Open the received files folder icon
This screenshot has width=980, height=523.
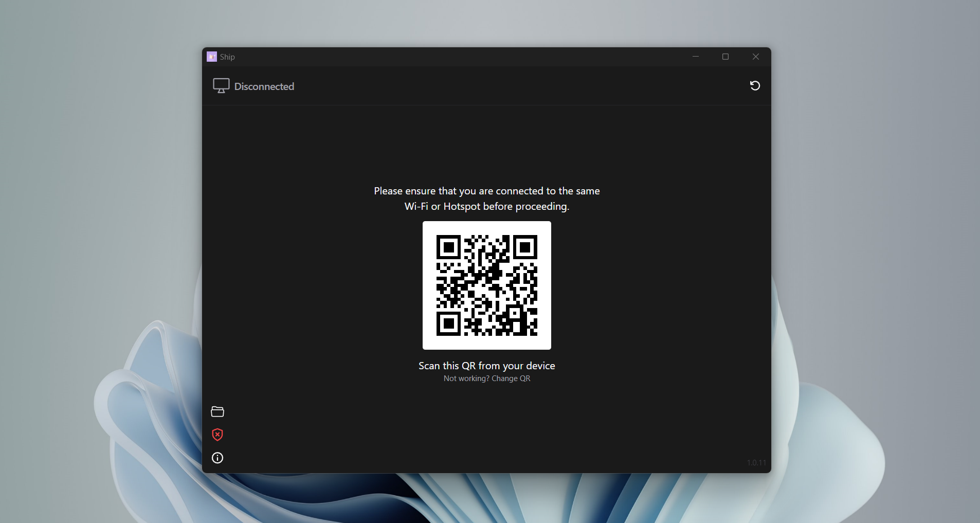coord(217,411)
